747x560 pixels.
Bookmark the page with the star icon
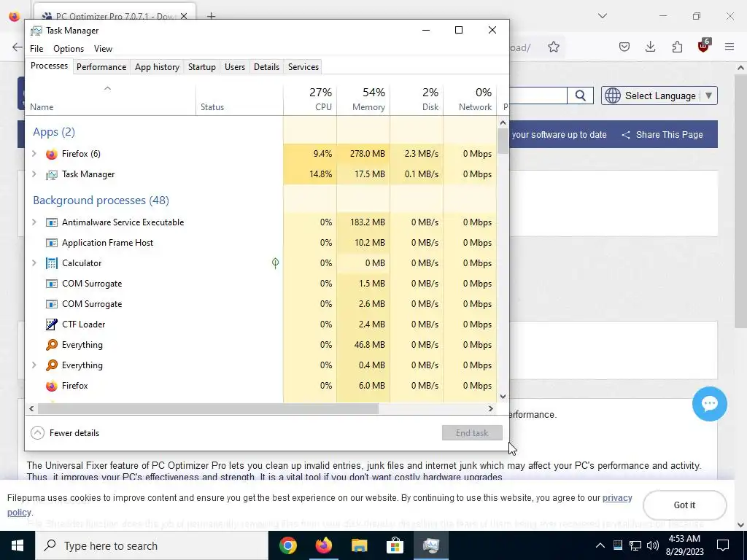coord(553,47)
